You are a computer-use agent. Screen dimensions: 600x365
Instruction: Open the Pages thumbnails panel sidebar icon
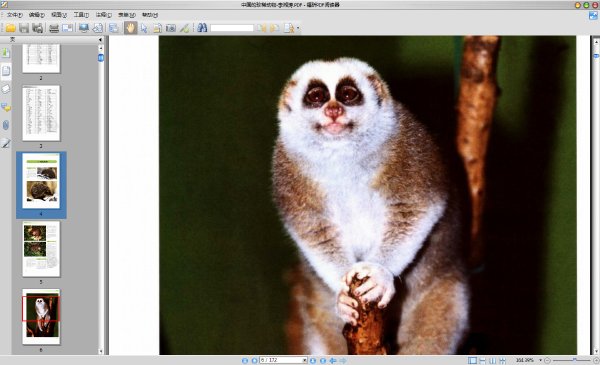pyautogui.click(x=6, y=71)
